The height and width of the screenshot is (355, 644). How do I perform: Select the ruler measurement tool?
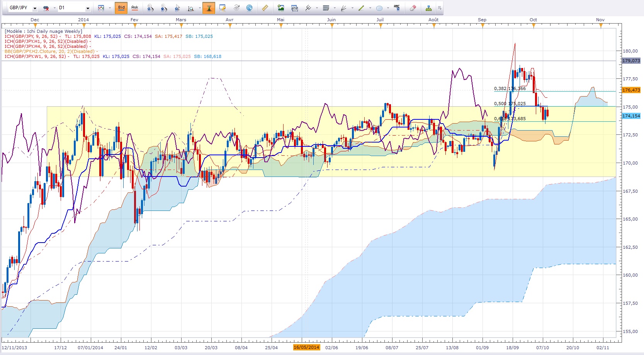(265, 8)
